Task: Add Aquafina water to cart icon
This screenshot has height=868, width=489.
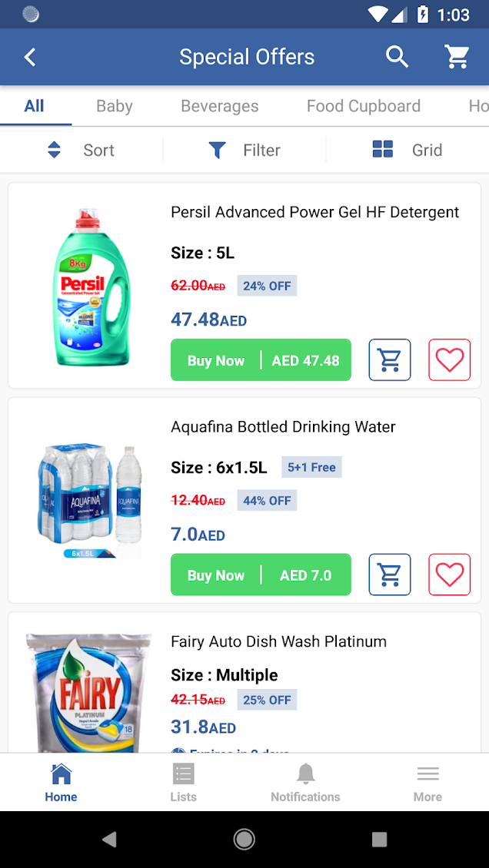Action: [390, 575]
